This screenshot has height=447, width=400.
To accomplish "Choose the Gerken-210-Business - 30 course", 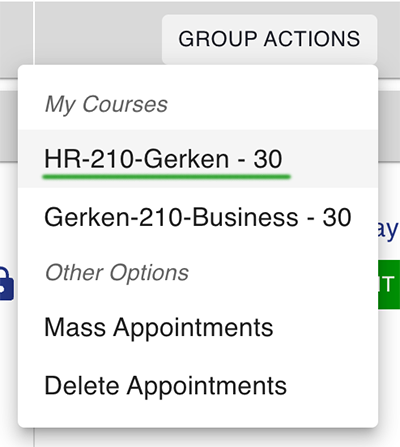I will [198, 217].
